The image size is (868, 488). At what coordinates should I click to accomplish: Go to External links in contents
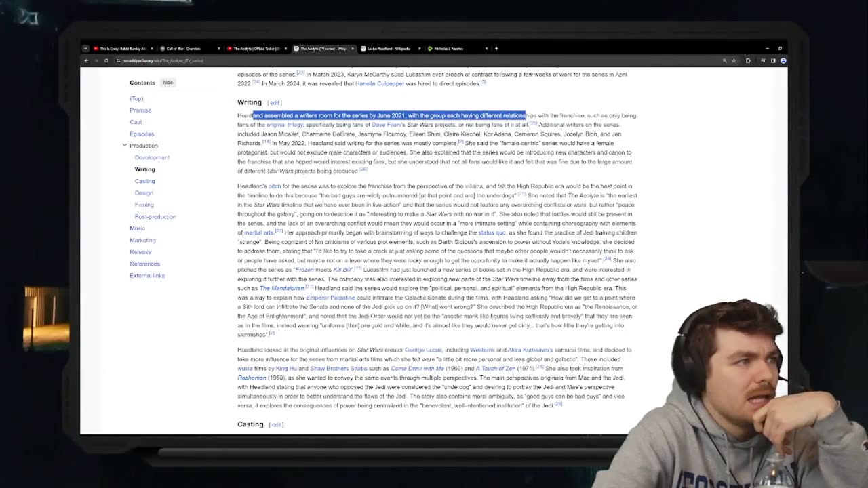[x=147, y=276]
